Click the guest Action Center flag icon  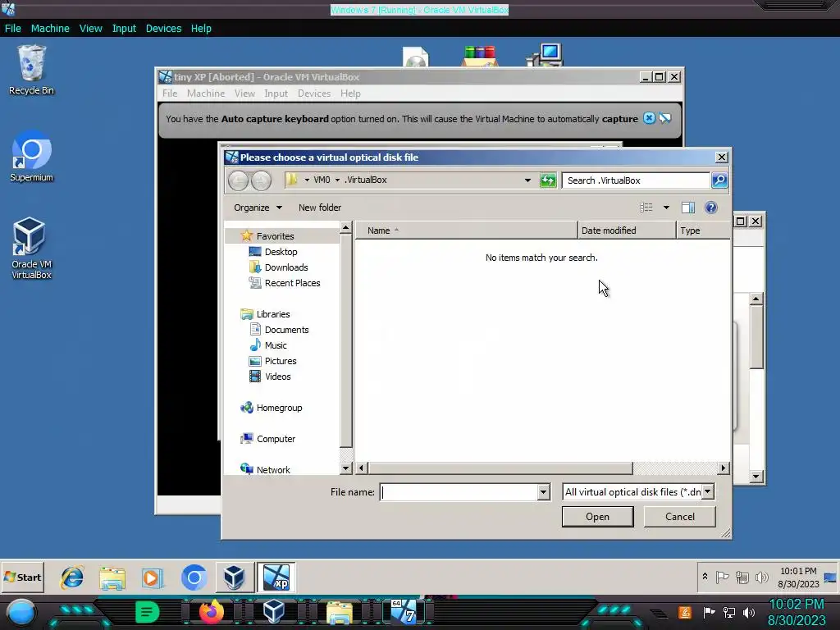tap(722, 577)
